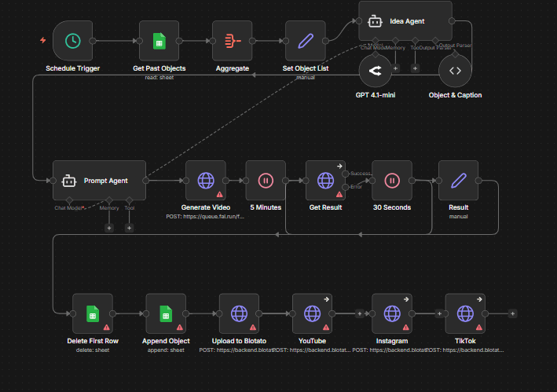Open the Delete First Row sheet node
This screenshot has height=392, width=557.
coord(92,313)
